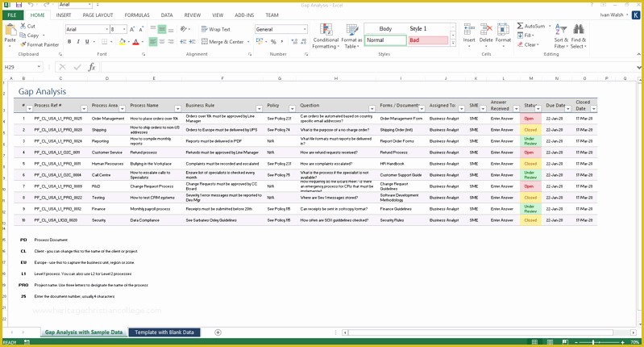Viewport: 644px width, 347px height.
Task: Select the Bad cell style
Action: [x=428, y=40]
